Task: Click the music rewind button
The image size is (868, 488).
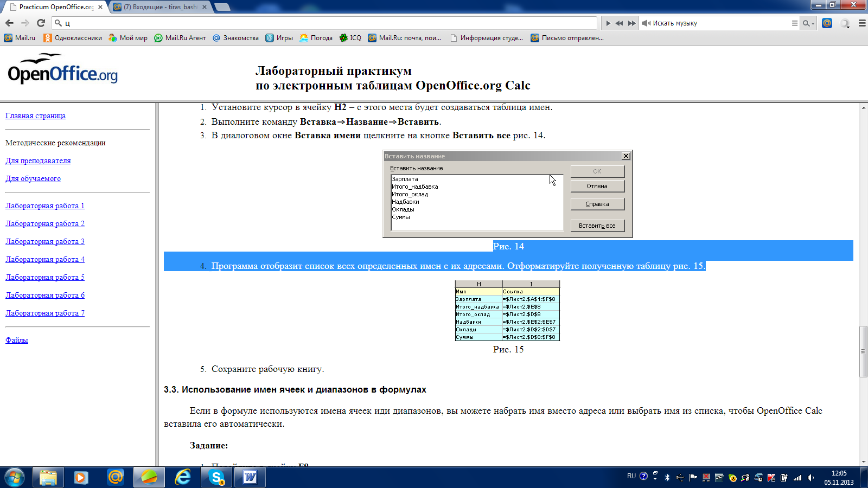Action: 619,23
